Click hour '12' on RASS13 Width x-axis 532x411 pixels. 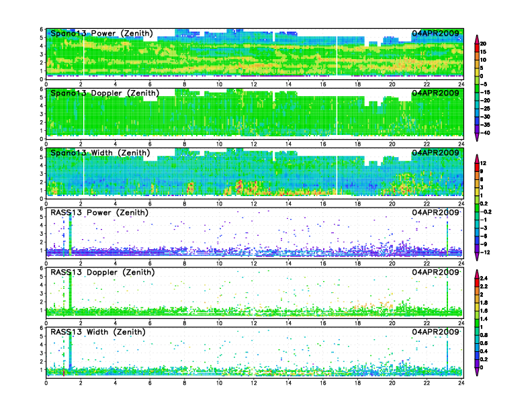pyautogui.click(x=254, y=383)
